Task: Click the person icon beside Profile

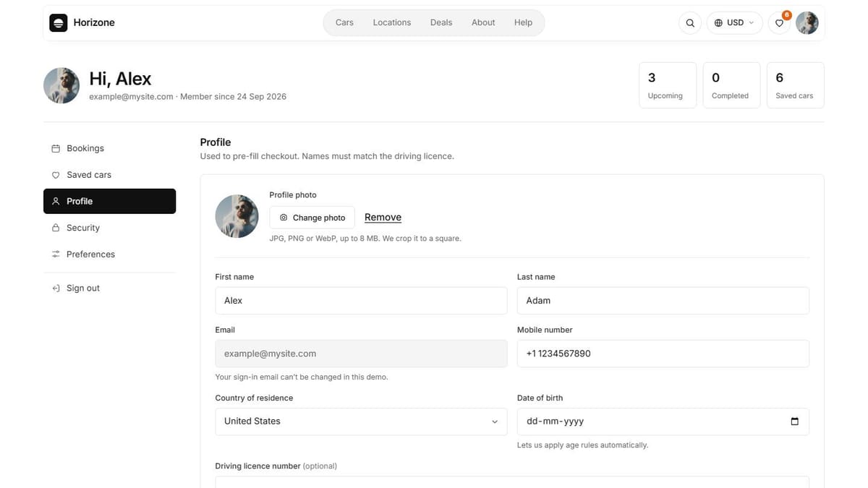Action: click(x=56, y=201)
